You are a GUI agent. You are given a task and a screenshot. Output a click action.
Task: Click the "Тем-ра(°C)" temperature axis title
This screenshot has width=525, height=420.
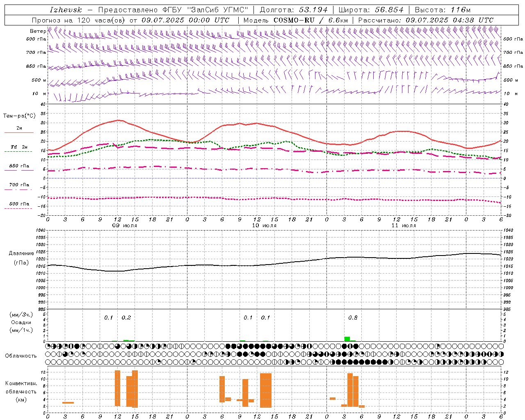[x=19, y=116]
